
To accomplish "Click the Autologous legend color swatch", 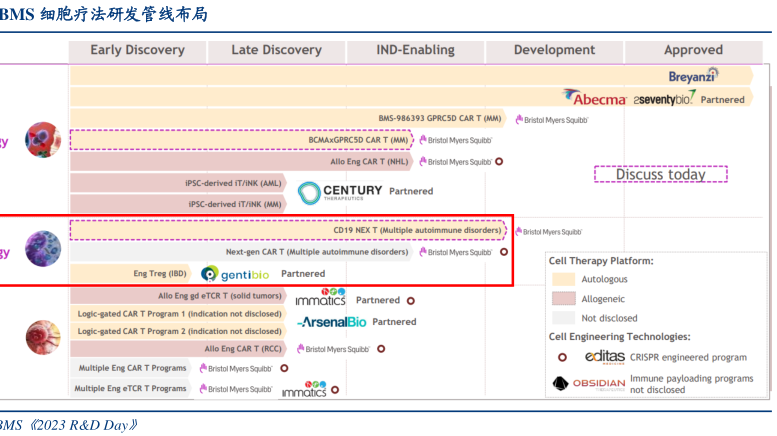I will coord(564,279).
